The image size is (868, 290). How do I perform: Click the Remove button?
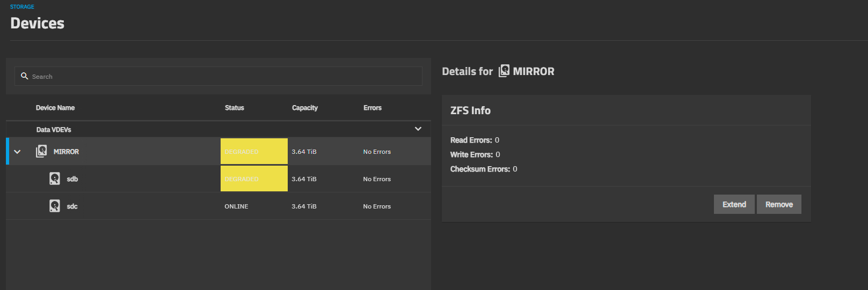coord(779,204)
